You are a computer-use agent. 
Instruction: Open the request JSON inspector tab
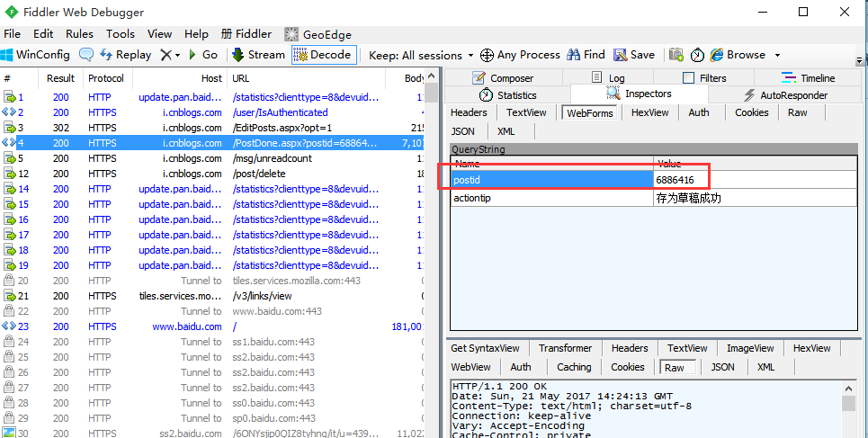pyautogui.click(x=463, y=131)
